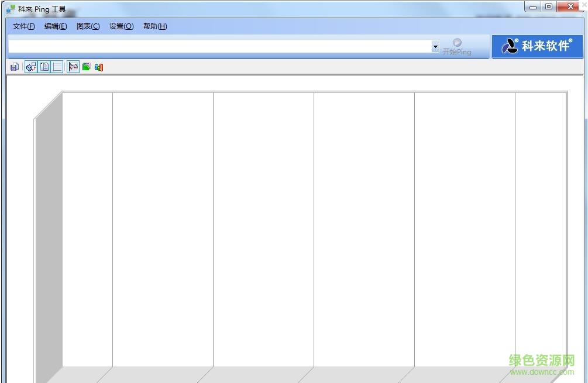Click the 科来 Ping 工具 title bar app icon
The width and height of the screenshot is (588, 383).
11,9
